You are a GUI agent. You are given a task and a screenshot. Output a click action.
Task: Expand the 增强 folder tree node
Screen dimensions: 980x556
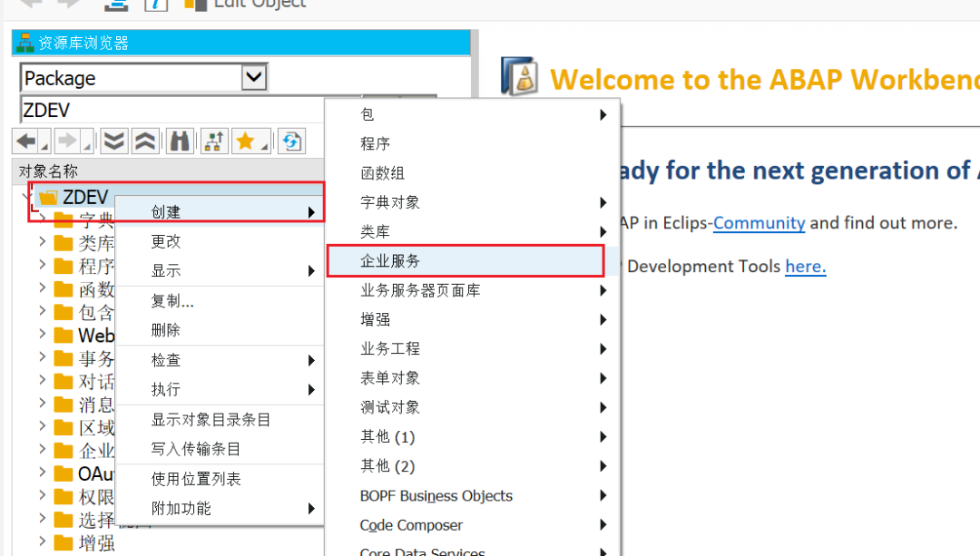pos(42,541)
